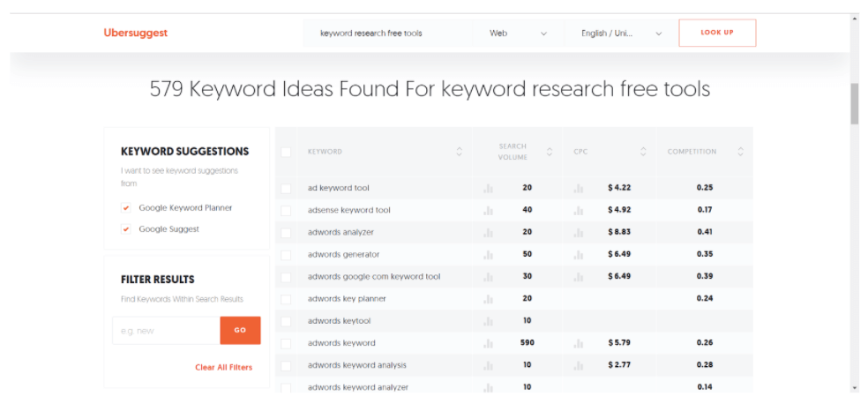
Task: Click the Clear All Filters link
Action: (224, 368)
